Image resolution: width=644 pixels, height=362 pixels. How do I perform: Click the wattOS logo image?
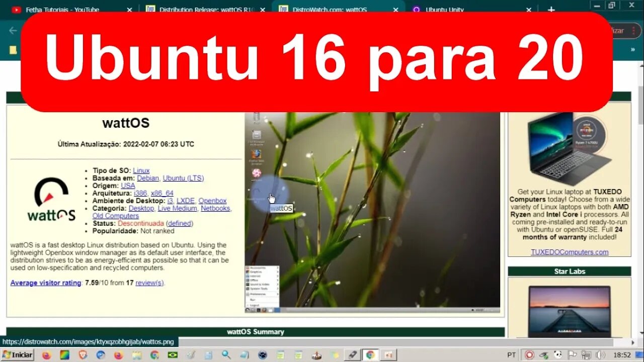(x=51, y=200)
